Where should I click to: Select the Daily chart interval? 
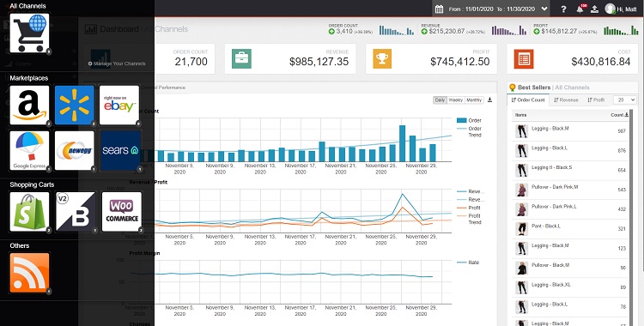pyautogui.click(x=440, y=100)
